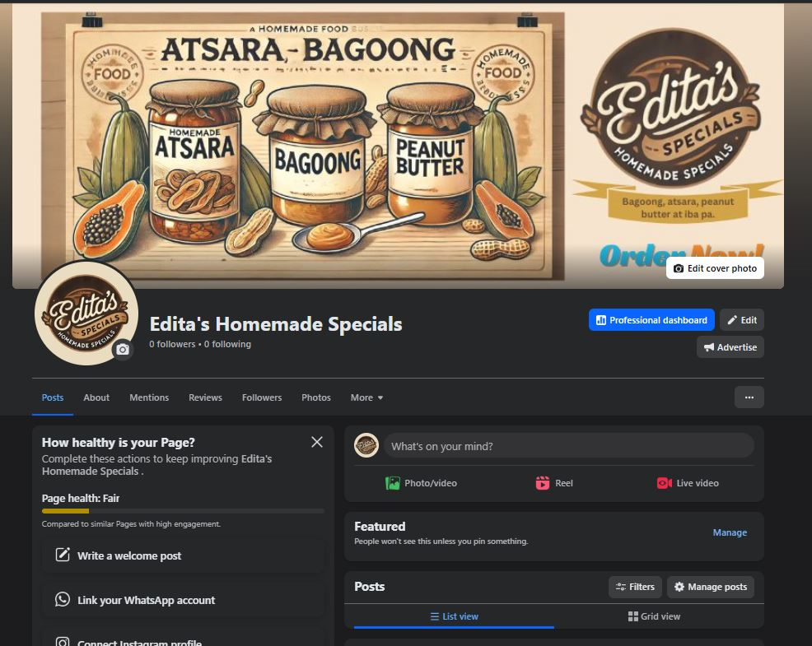Screen dimensions: 812x646
Task: Click Write a welcome post action
Action: (x=183, y=555)
